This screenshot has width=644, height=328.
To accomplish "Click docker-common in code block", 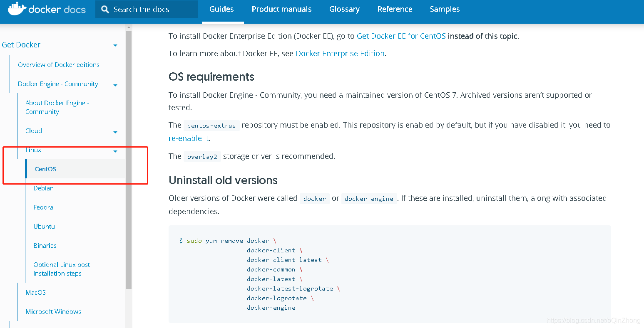I will pos(271,269).
